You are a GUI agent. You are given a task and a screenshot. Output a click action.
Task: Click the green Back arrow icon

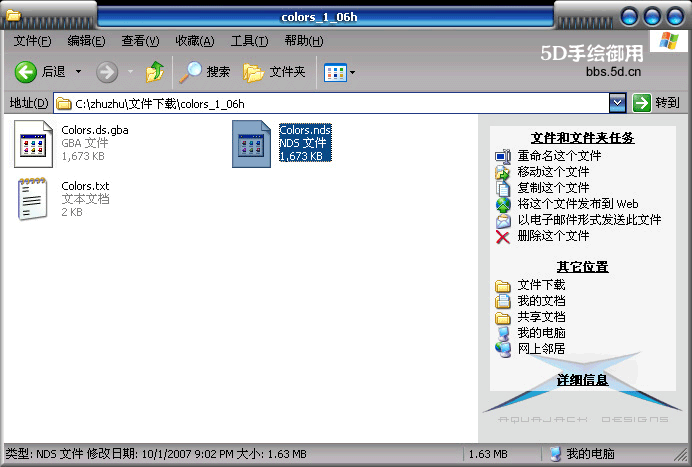pyautogui.click(x=26, y=72)
